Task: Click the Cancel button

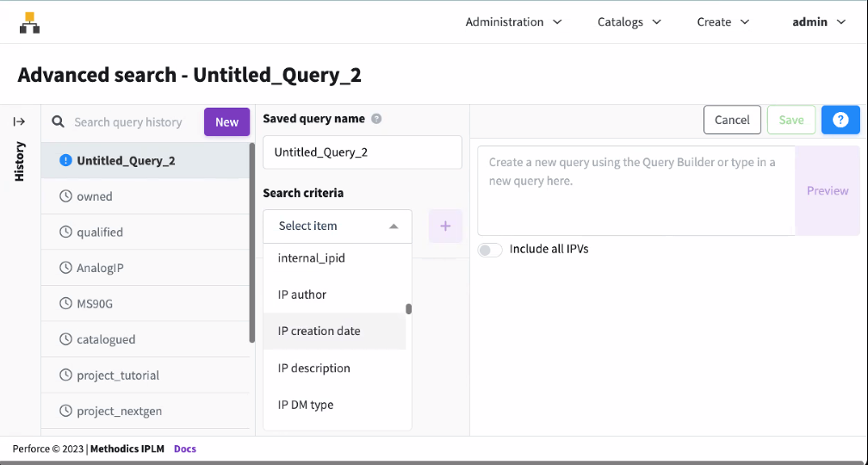Action: (x=732, y=121)
